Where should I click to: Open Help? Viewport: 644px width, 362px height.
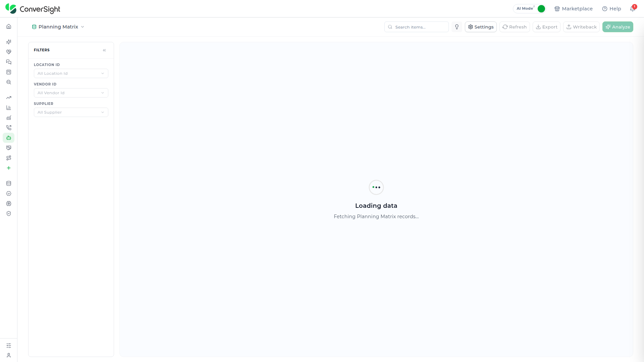click(x=611, y=9)
